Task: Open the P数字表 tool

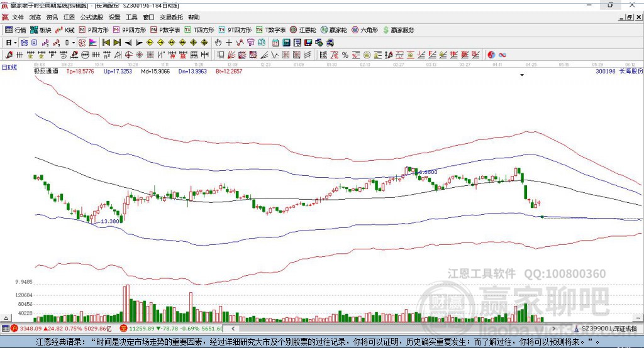Action: tap(165, 30)
